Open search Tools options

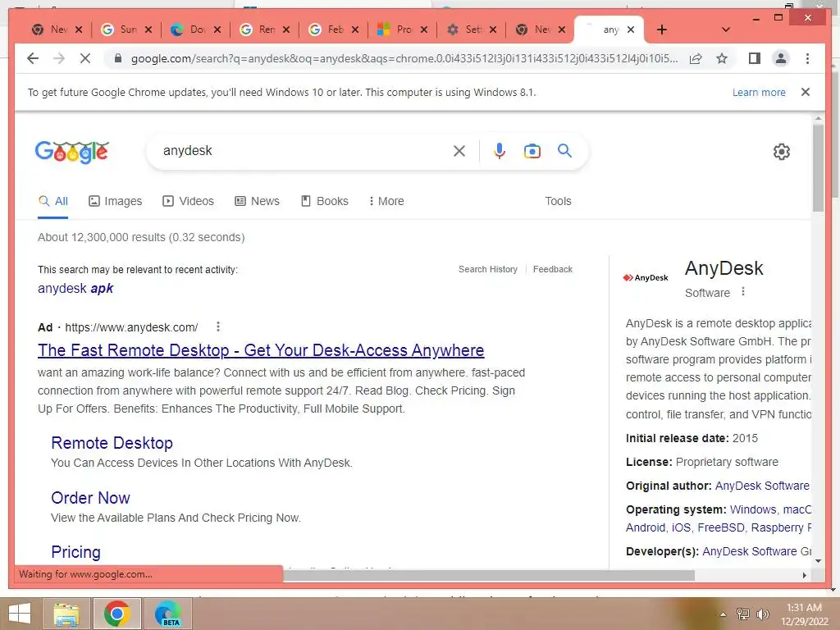[x=558, y=202]
